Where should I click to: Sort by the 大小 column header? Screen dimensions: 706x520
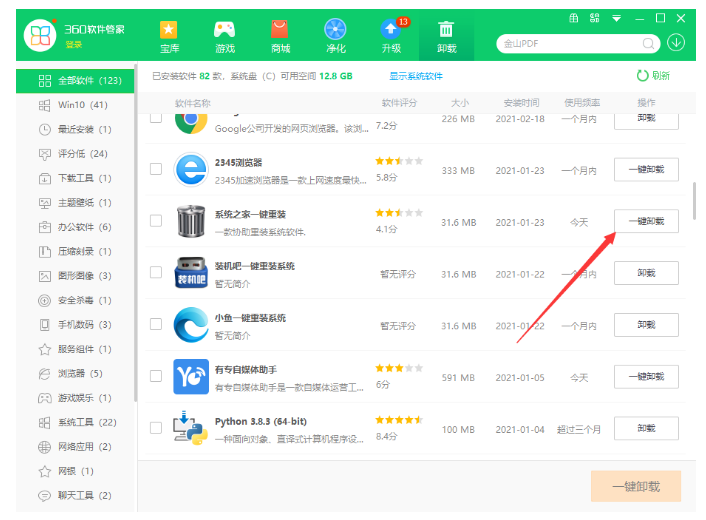[x=459, y=103]
